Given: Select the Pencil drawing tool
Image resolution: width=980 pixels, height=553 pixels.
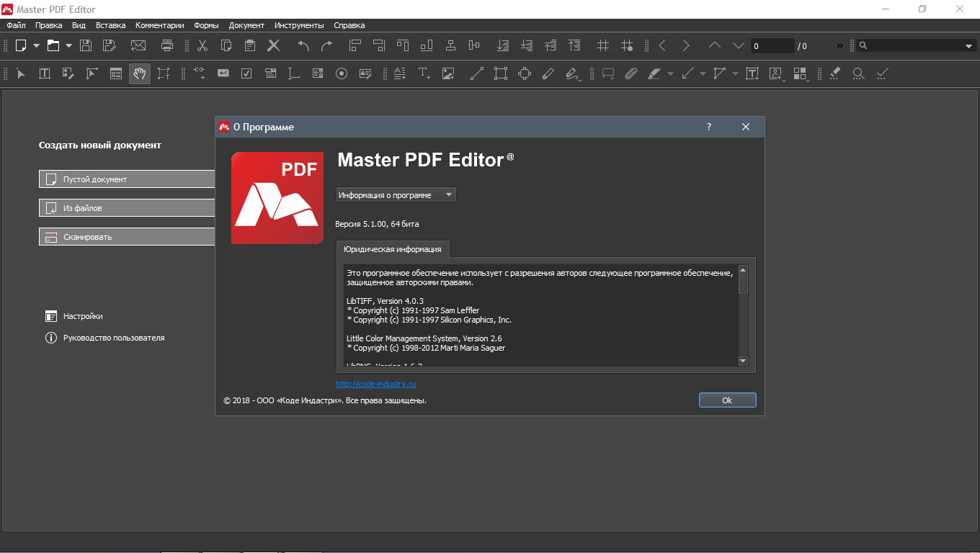Looking at the screenshot, I should point(548,73).
